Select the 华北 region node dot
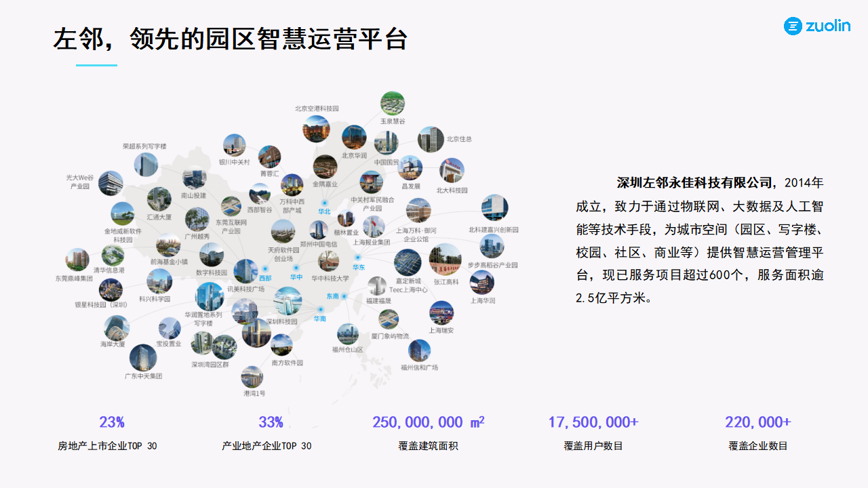The height and width of the screenshot is (488, 868). pos(325,203)
